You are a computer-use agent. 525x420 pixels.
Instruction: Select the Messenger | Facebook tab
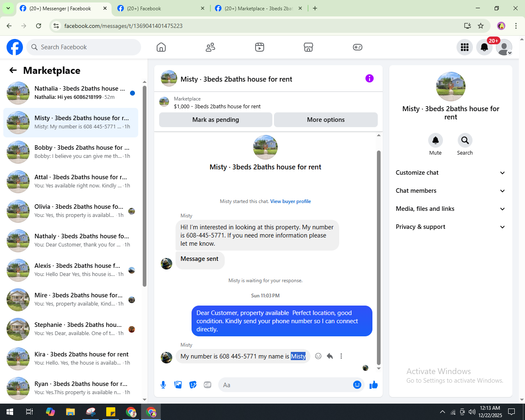coord(63,8)
